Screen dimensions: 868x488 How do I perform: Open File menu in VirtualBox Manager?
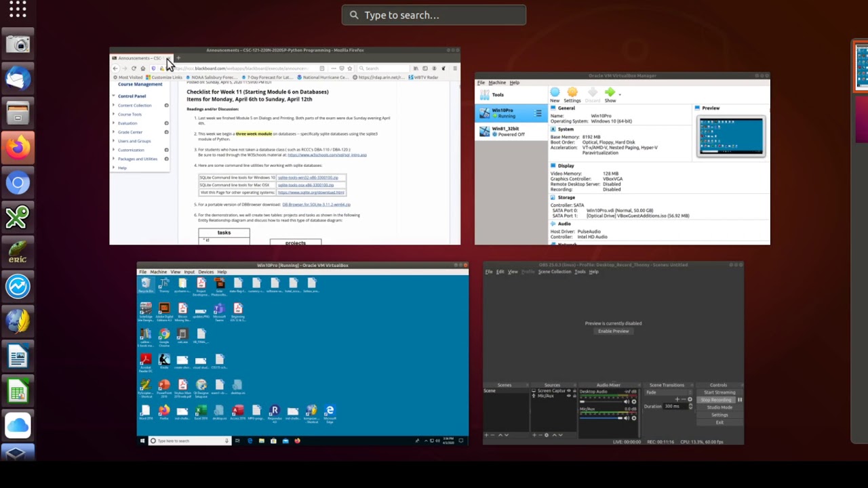[x=481, y=83]
